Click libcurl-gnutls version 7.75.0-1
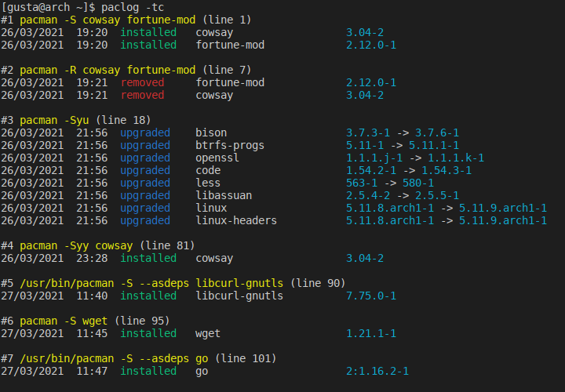 (x=370, y=296)
